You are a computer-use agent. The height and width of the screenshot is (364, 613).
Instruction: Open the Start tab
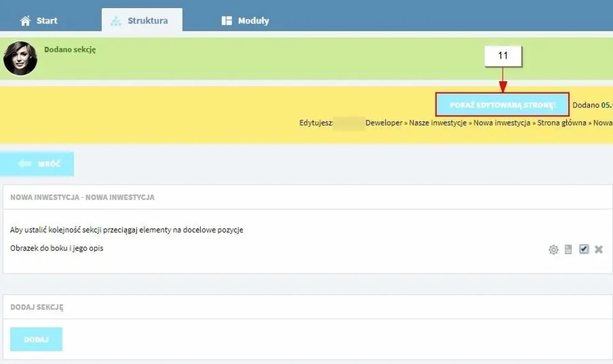38,20
